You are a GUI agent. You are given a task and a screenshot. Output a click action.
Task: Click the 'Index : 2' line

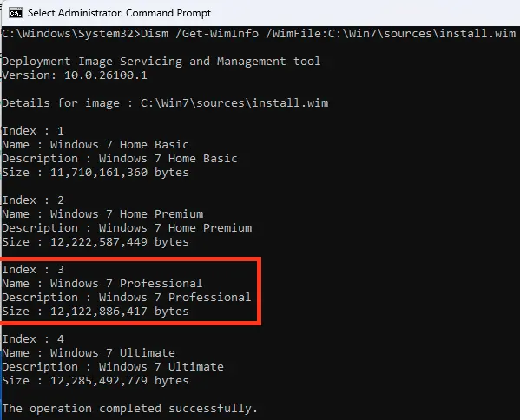click(x=33, y=200)
